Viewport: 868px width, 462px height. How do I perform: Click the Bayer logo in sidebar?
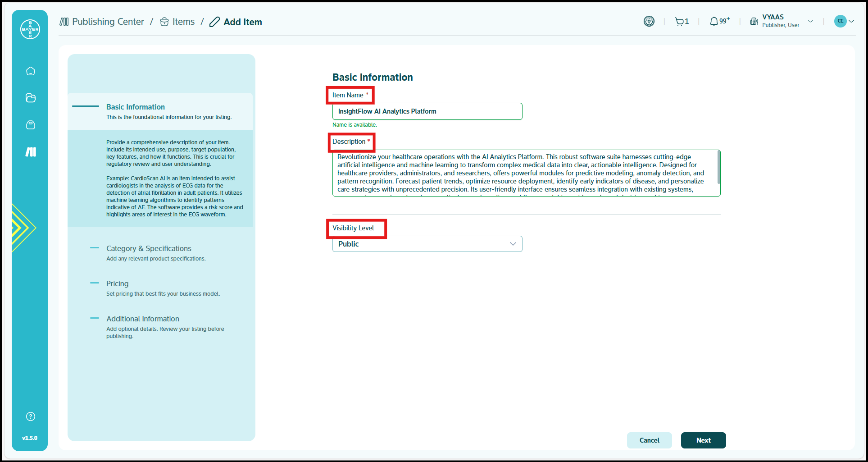[x=30, y=29]
